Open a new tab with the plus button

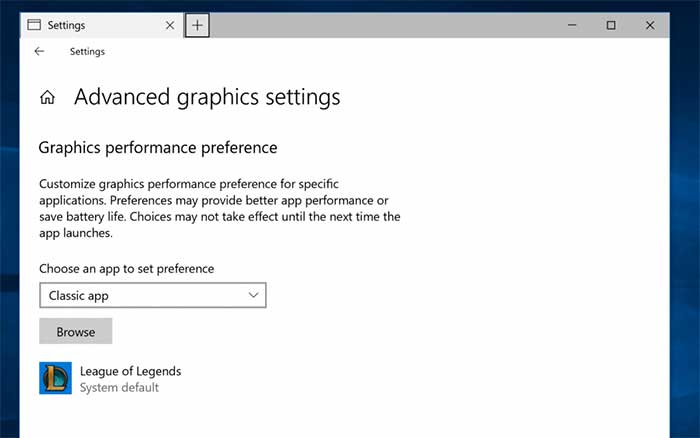(197, 25)
